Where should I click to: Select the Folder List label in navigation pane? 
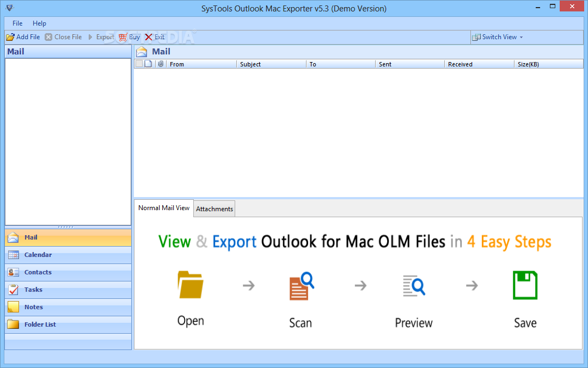click(40, 324)
